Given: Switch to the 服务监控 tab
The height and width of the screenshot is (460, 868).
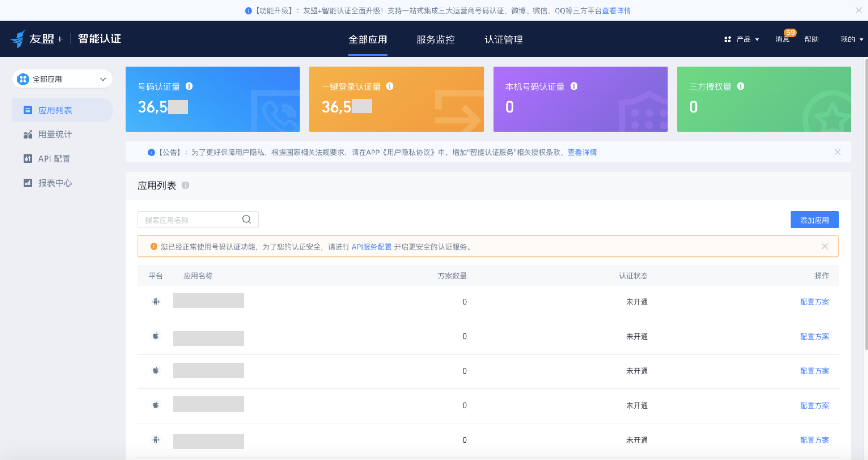Looking at the screenshot, I should [x=435, y=39].
